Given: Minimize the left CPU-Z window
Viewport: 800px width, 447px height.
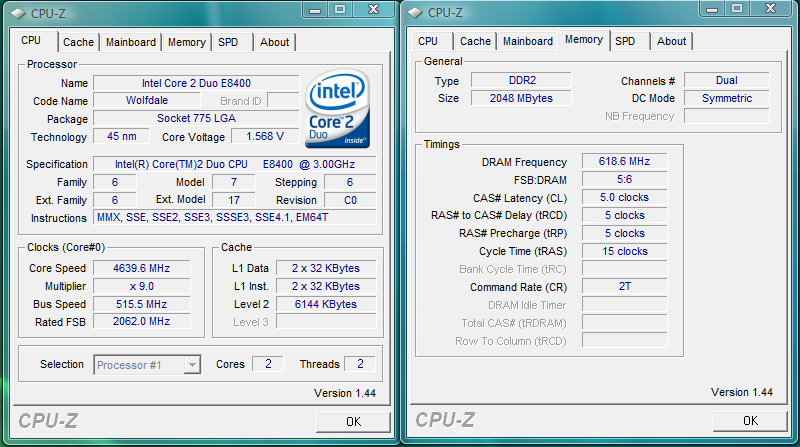Looking at the screenshot, I should 315,9.
